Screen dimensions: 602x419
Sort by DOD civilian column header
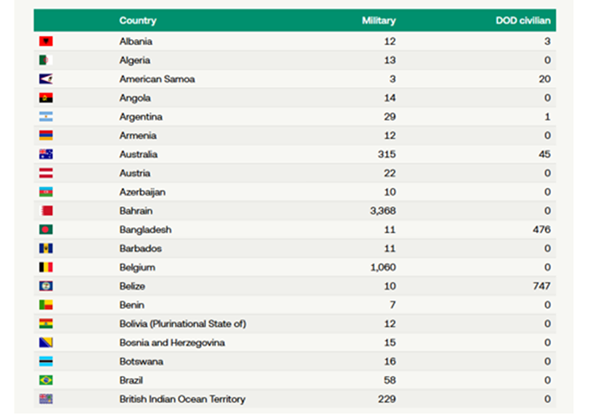pos(525,20)
